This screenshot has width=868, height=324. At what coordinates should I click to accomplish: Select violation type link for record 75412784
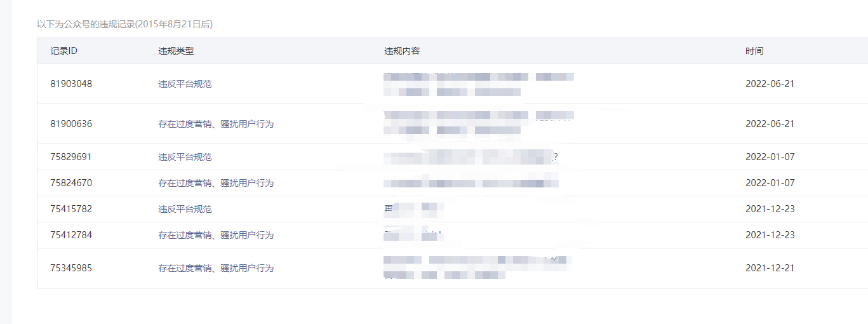pos(216,235)
